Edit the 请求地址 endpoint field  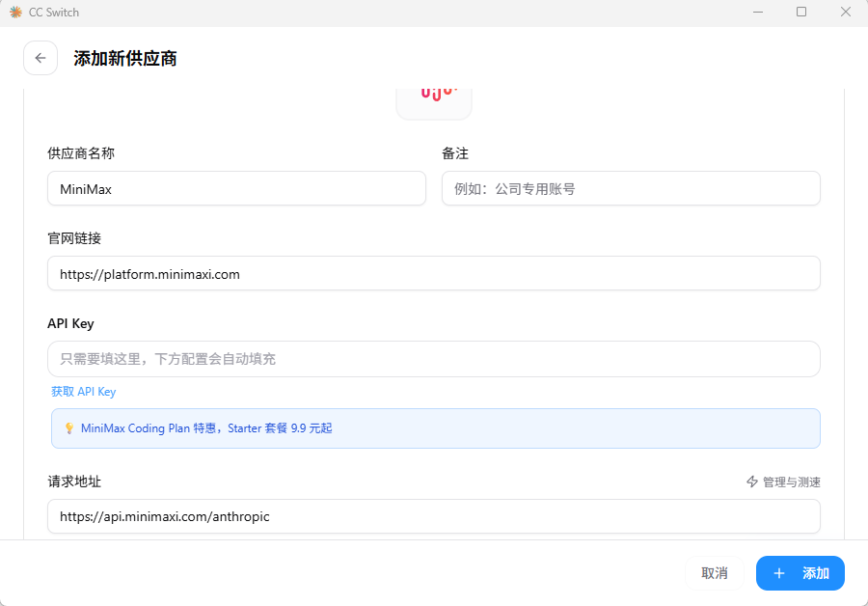click(433, 516)
